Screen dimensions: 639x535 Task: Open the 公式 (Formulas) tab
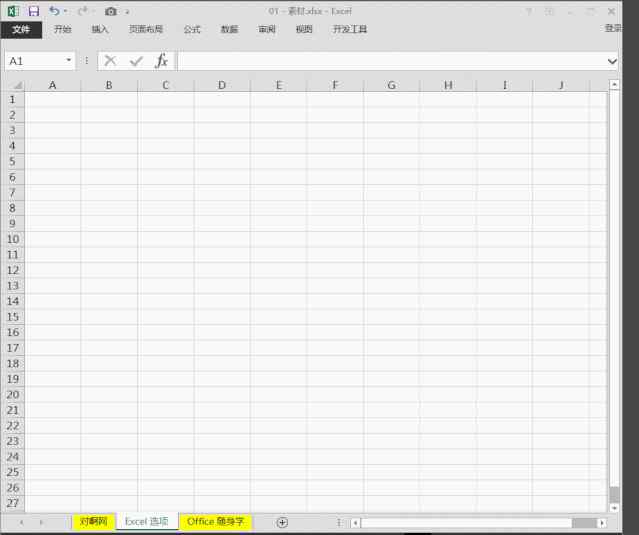click(192, 29)
